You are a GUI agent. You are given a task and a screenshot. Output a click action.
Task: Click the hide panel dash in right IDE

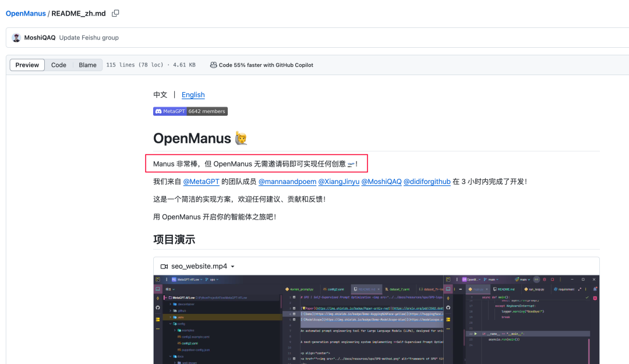pos(461,289)
